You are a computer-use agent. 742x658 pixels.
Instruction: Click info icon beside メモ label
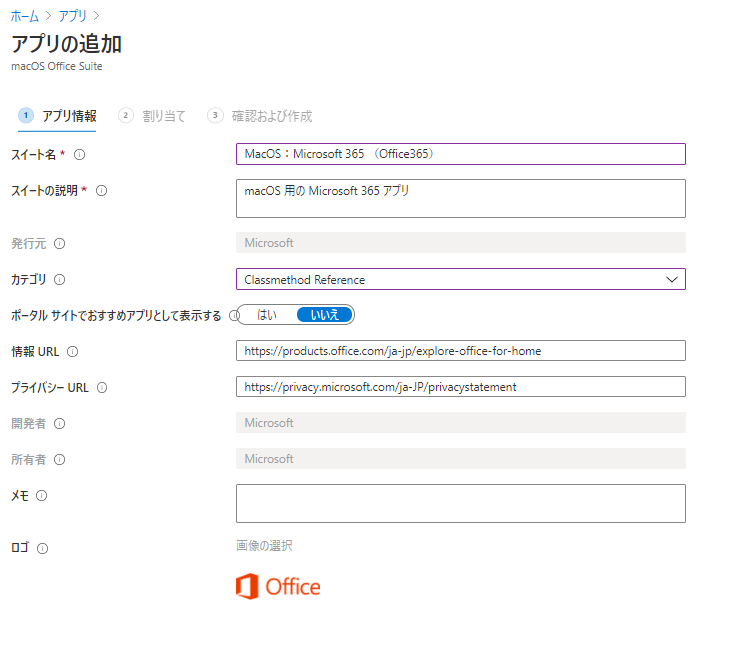(42, 496)
